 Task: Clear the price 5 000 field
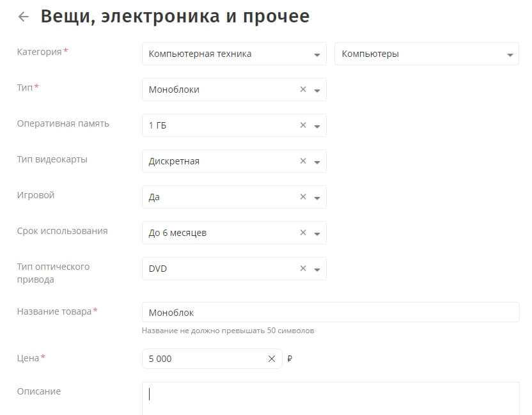(x=272, y=359)
